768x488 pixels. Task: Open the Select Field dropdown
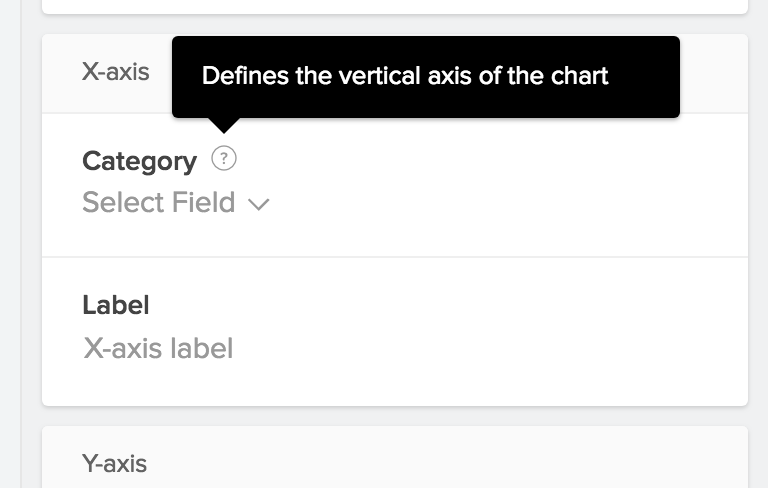pyautogui.click(x=160, y=203)
